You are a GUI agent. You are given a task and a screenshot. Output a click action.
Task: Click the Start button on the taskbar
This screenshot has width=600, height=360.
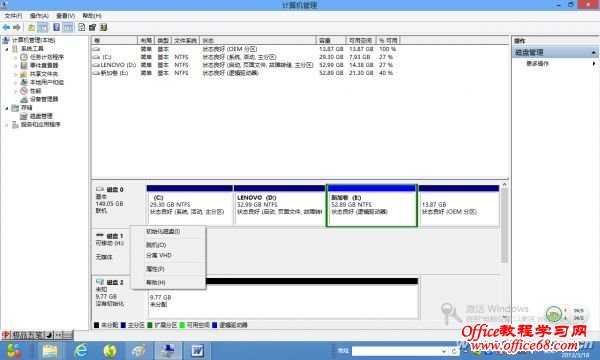[x=14, y=350]
